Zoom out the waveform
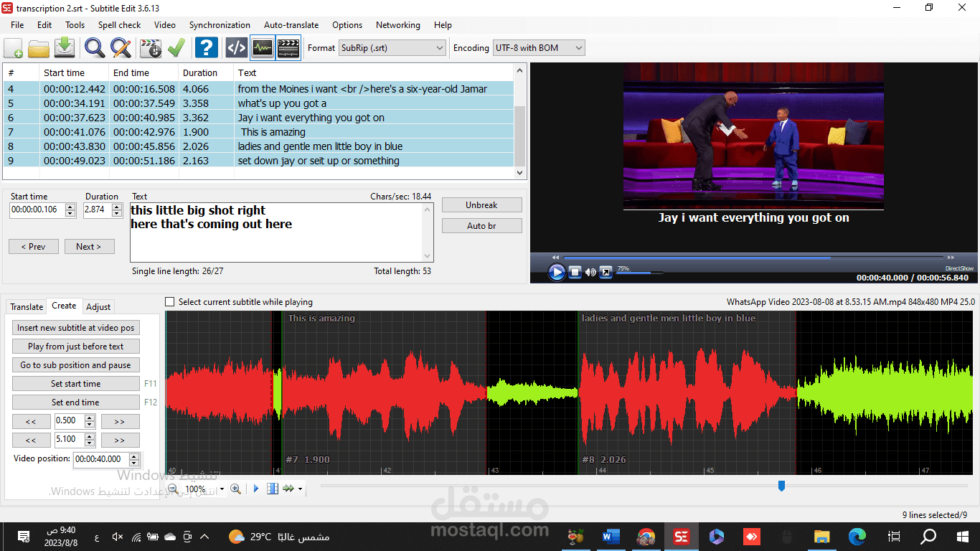980x551 pixels. 172,489
